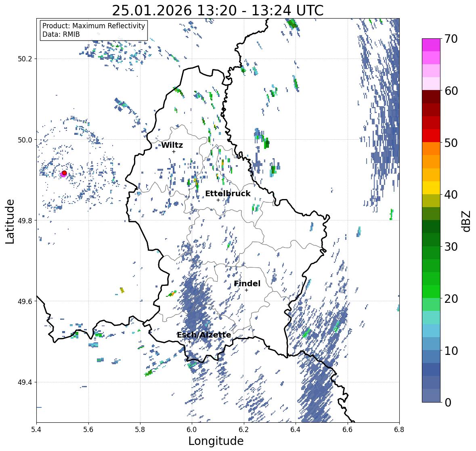Click the colorbar tick label 10
This screenshot has width=476, height=451.
click(451, 351)
